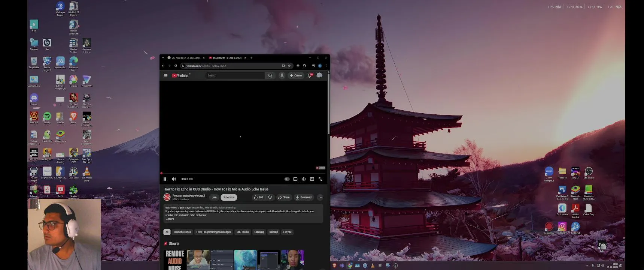644x270 pixels.
Task: Click the search magnifier button
Action: 270,75
